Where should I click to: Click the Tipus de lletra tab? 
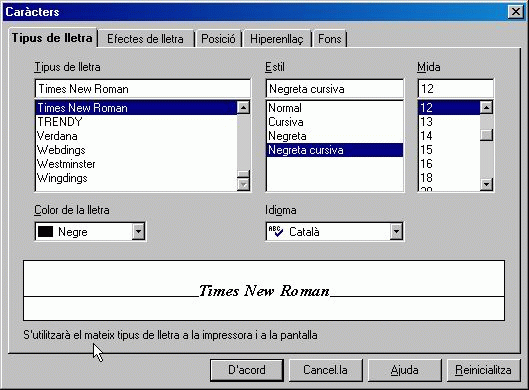point(52,38)
